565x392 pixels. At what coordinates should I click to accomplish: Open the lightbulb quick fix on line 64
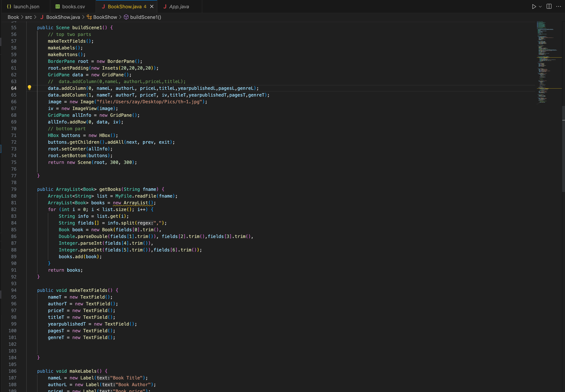pyautogui.click(x=30, y=88)
